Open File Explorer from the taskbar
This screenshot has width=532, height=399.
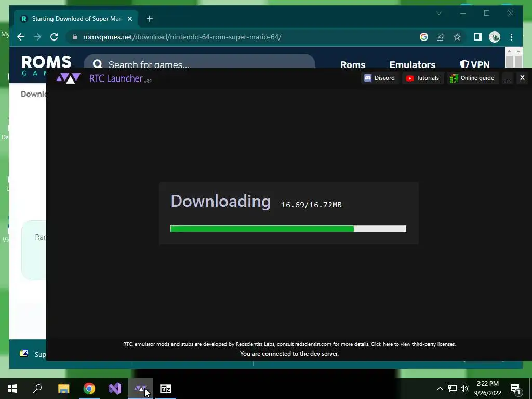point(63,389)
